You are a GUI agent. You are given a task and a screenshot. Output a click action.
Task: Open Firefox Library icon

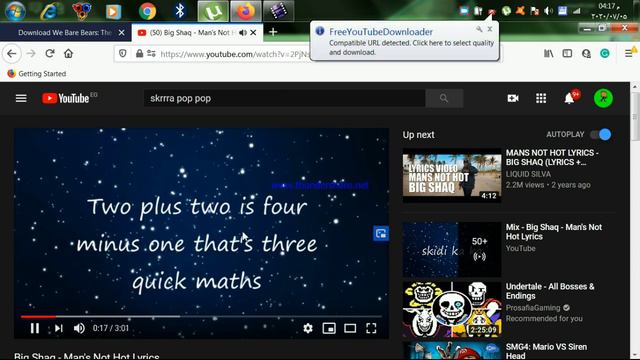point(549,53)
